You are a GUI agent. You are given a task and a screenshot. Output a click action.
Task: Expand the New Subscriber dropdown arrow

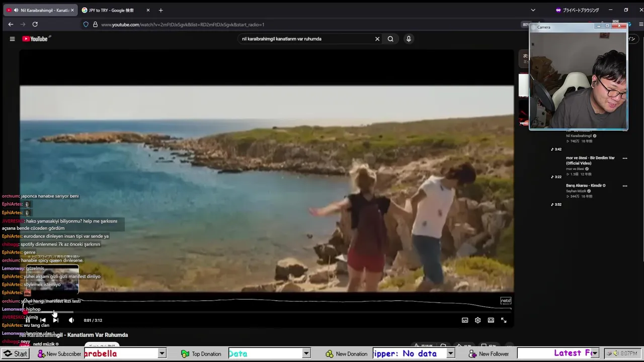[x=162, y=353]
